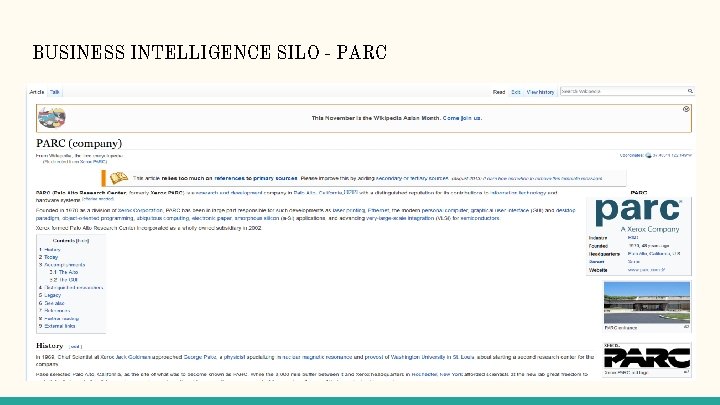Jump to contents entry 1 History
This screenshot has width=720, height=405.
[x=50, y=250]
